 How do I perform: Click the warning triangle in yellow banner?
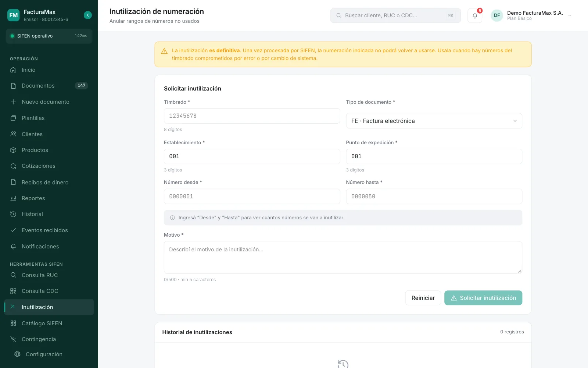pyautogui.click(x=164, y=51)
